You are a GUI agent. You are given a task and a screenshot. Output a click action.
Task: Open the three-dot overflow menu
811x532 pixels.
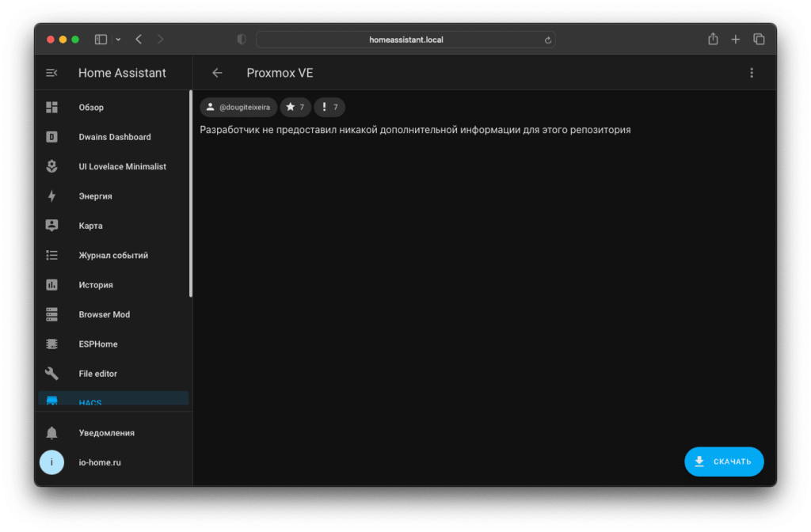point(752,73)
